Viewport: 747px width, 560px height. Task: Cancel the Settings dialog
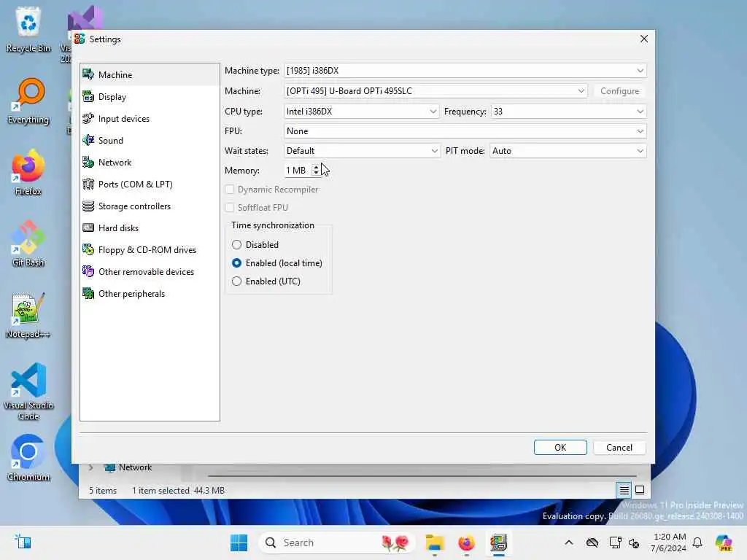click(619, 448)
